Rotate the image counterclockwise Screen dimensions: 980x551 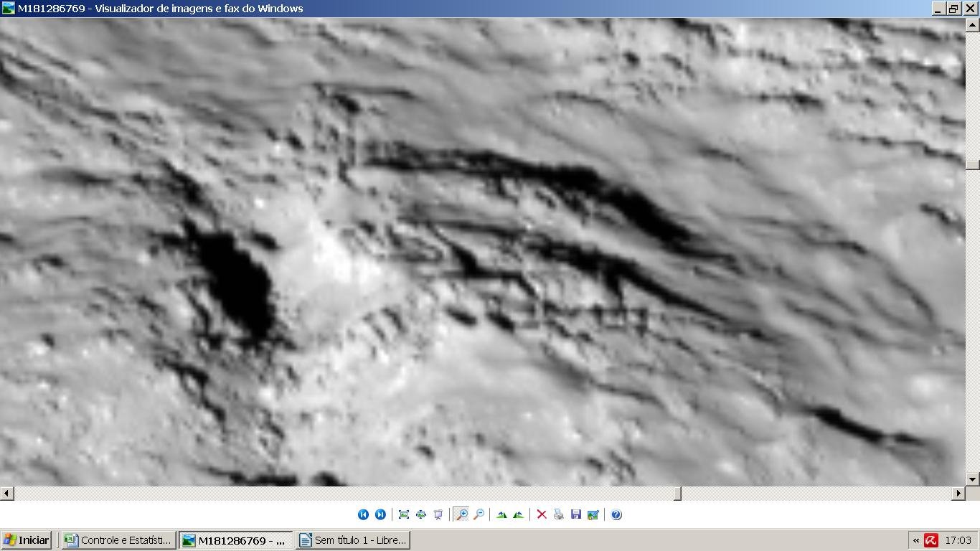518,514
